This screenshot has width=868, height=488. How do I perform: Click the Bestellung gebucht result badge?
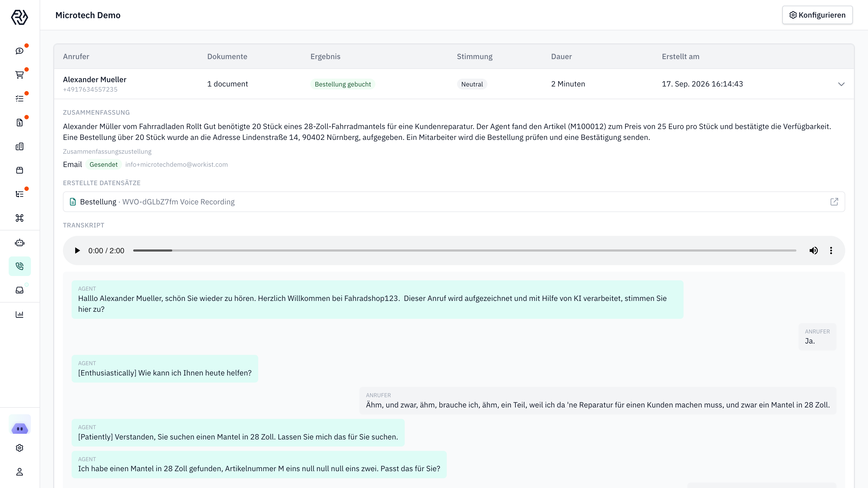click(x=343, y=84)
